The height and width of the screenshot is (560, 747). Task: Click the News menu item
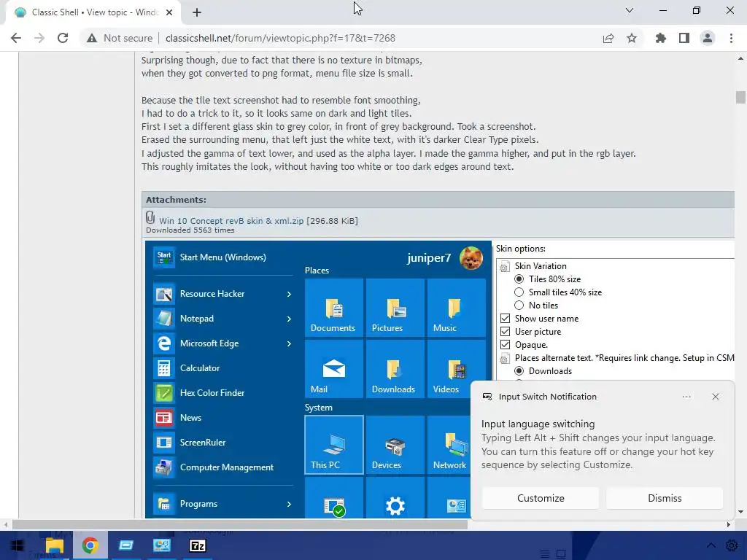coord(223,418)
